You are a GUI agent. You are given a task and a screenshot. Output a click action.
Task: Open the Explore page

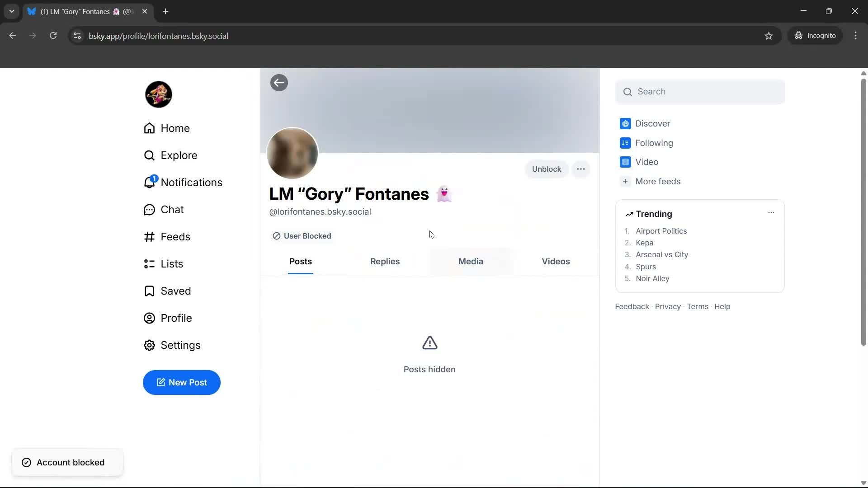point(179,155)
